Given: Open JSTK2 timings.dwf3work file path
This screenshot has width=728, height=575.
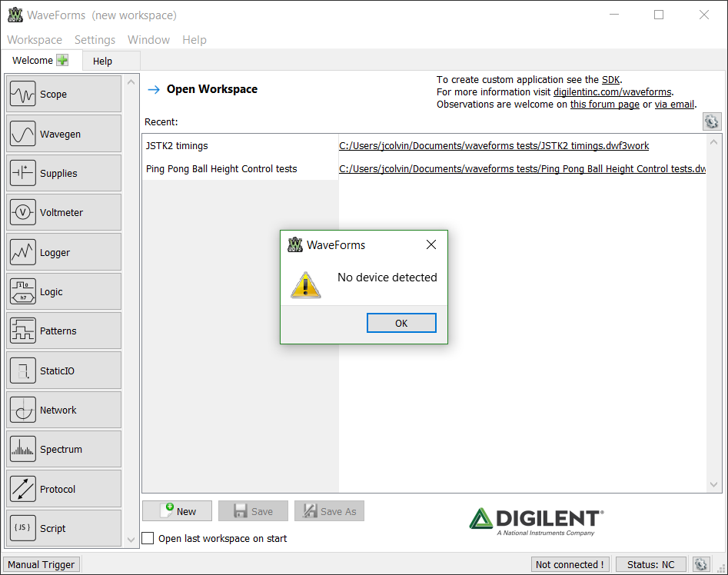Looking at the screenshot, I should pos(494,146).
